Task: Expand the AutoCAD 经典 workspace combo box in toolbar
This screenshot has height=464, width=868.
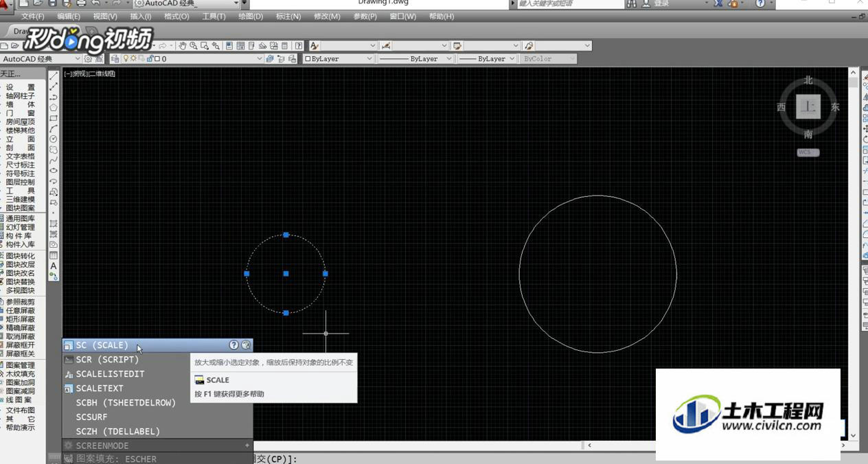Action: (76, 59)
